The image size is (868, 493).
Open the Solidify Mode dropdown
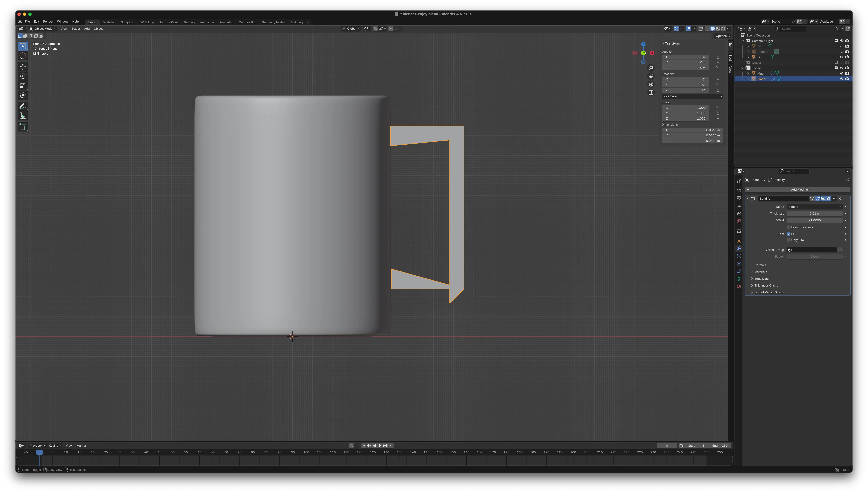click(x=814, y=207)
